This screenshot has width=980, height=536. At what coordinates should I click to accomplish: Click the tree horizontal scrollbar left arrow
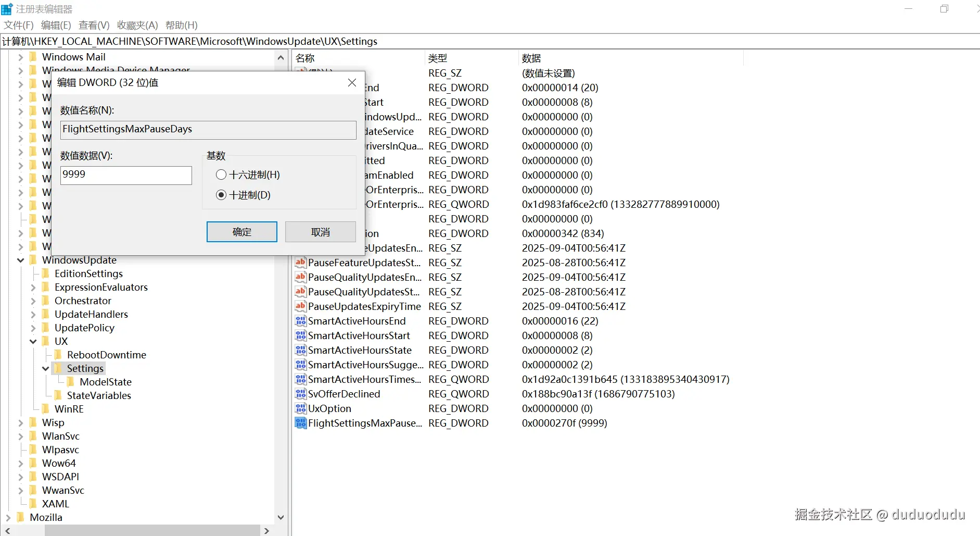coord(7,531)
